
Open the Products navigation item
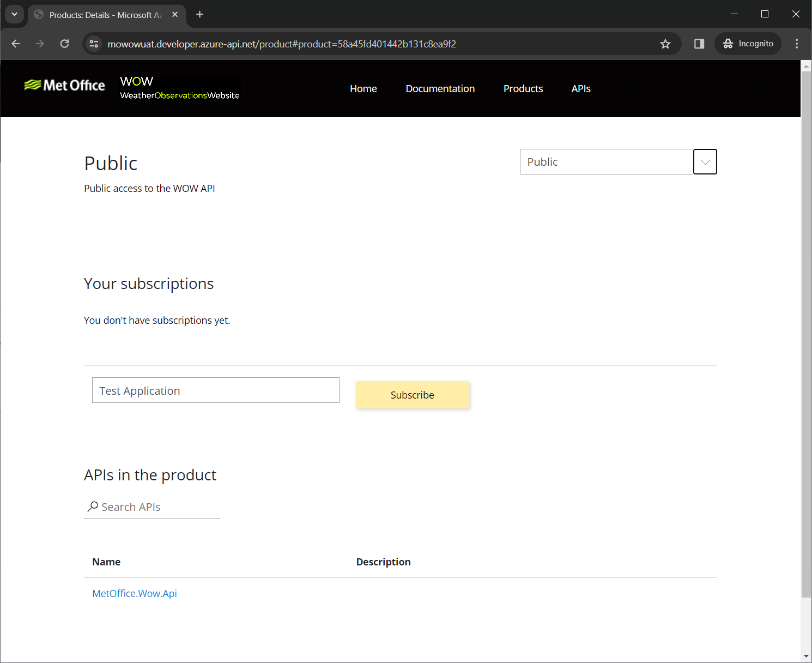pyautogui.click(x=523, y=89)
